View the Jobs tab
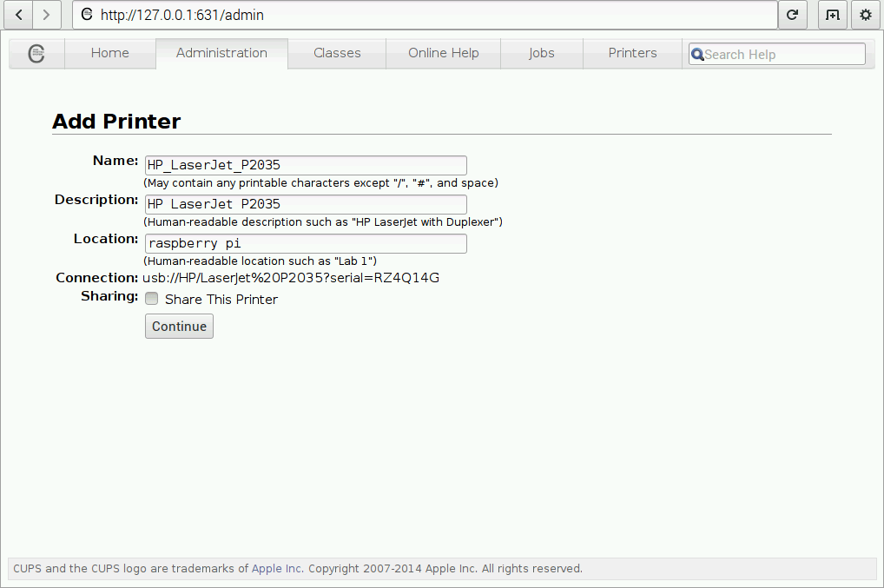Image resolution: width=884 pixels, height=588 pixels. pyautogui.click(x=542, y=53)
